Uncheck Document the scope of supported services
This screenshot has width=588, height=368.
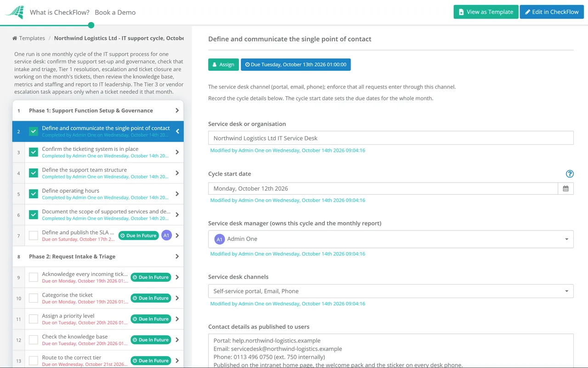coord(34,215)
